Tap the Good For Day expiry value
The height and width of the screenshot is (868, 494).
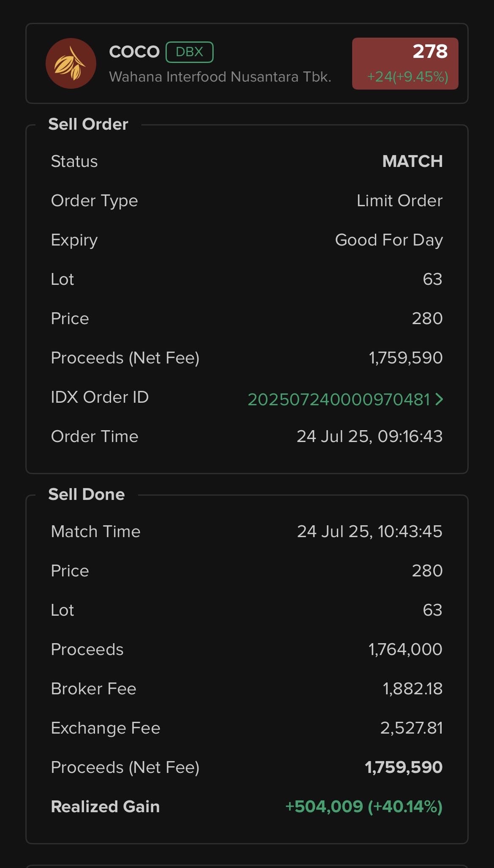point(389,240)
